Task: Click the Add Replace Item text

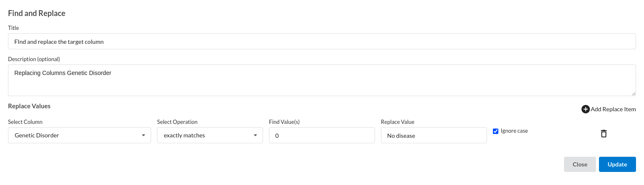Action: point(613,109)
